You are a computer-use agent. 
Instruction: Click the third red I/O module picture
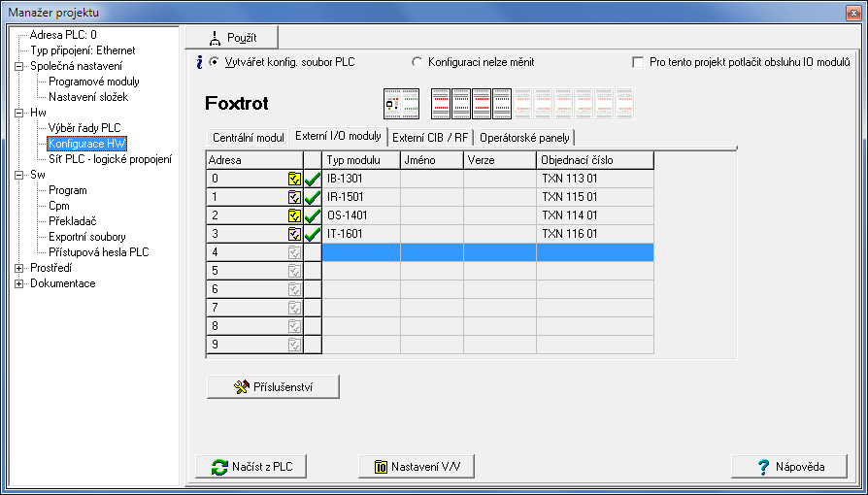tap(482, 104)
